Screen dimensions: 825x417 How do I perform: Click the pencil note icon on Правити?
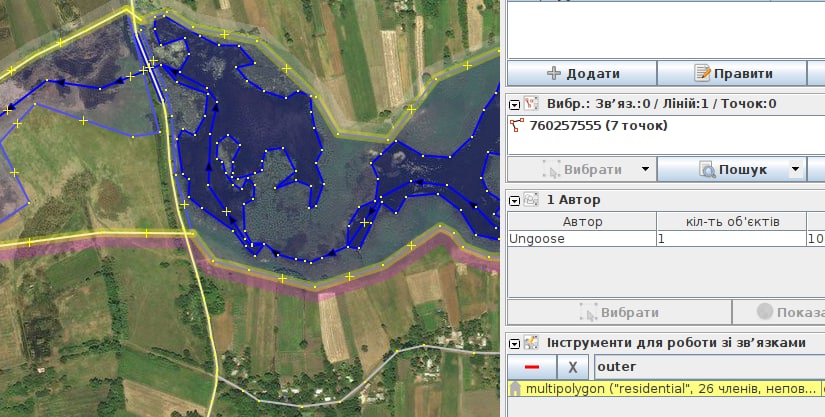pos(702,73)
